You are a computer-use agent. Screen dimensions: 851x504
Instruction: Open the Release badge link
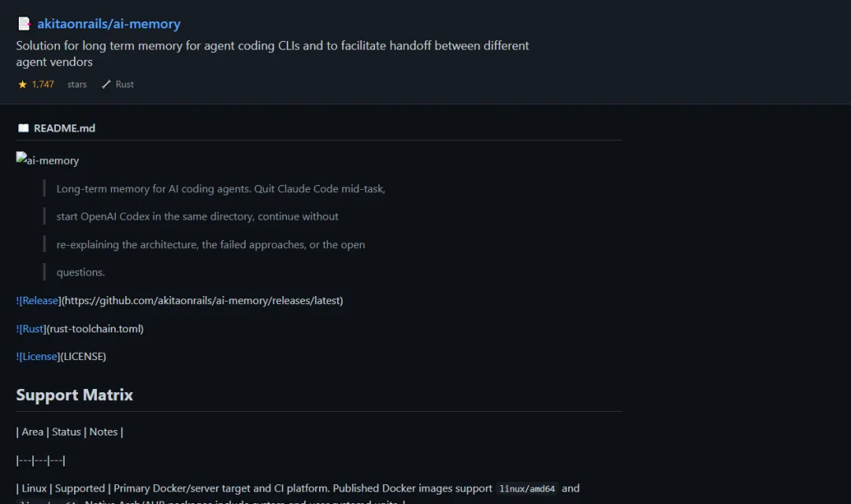(x=39, y=301)
